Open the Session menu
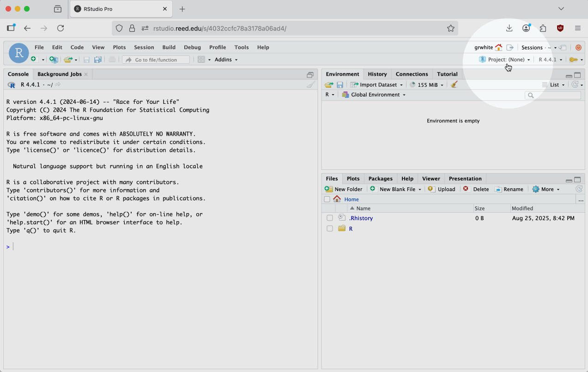Image resolution: width=588 pixels, height=372 pixels. [144, 48]
